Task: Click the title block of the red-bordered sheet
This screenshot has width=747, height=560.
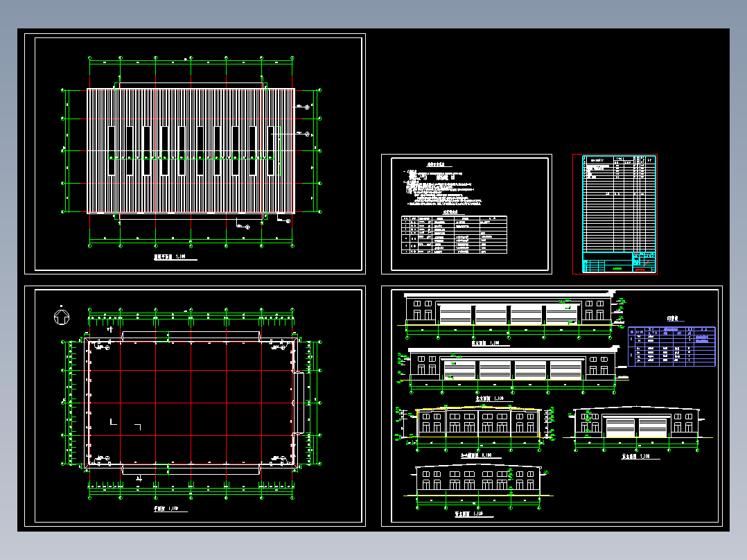Action: pos(619,263)
